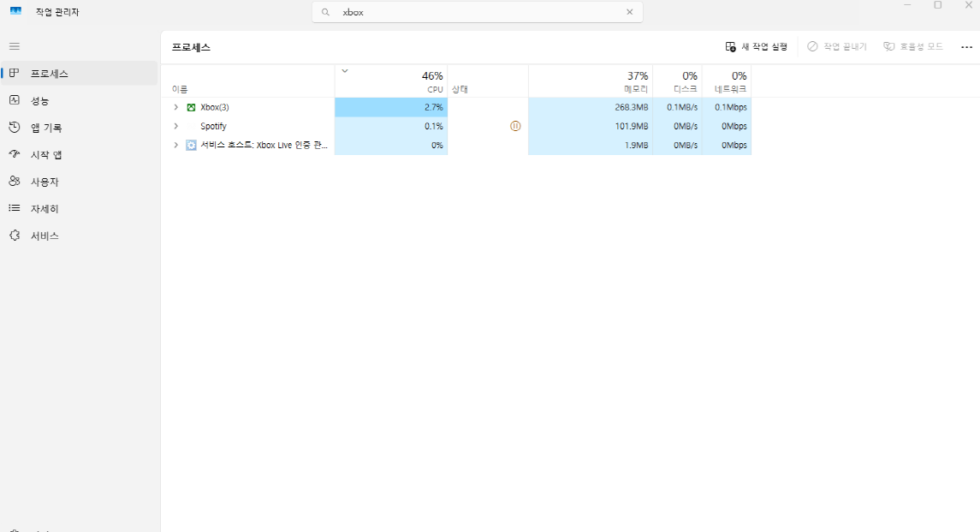
Task: Click the green Xbox app icon
Action: coord(191,107)
